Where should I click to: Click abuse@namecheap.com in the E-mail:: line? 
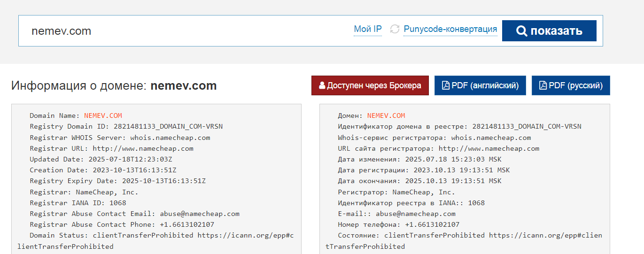pos(416,214)
